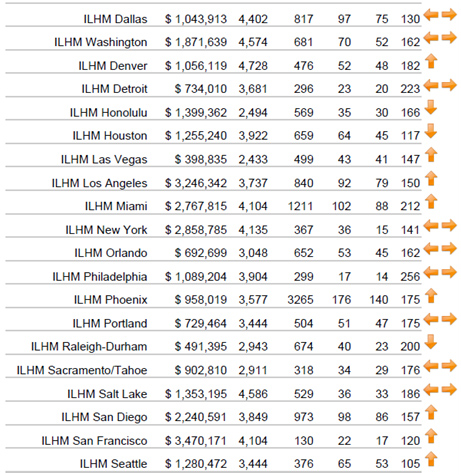Select the ILHM Las Vegas row label
Screen dimensions: 461x475
104,160
